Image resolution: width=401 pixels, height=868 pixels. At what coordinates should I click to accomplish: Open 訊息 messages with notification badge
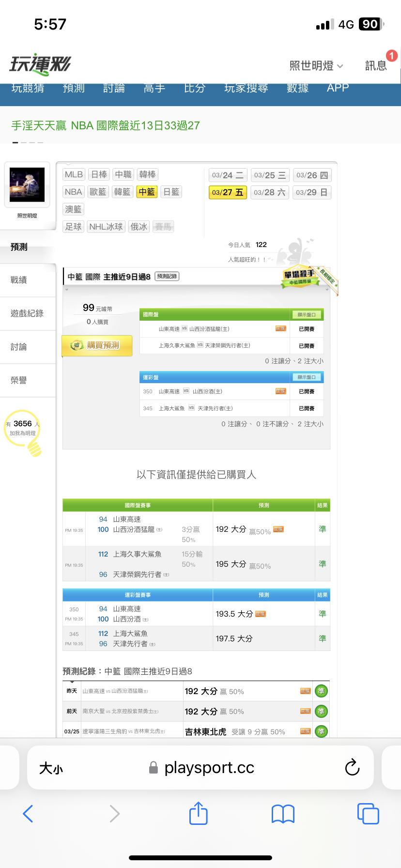(376, 66)
